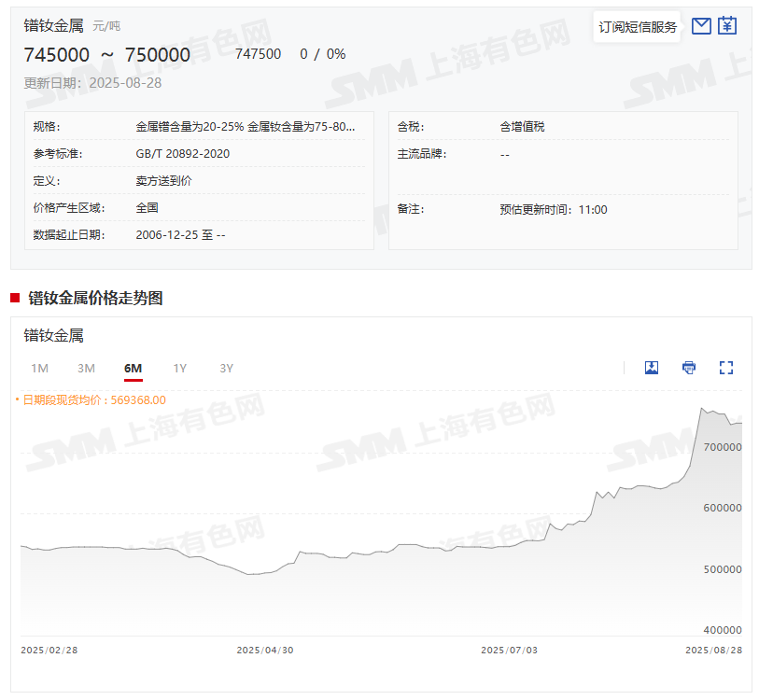Select the active 6M range tab
The image size is (759, 700).
[x=133, y=369]
